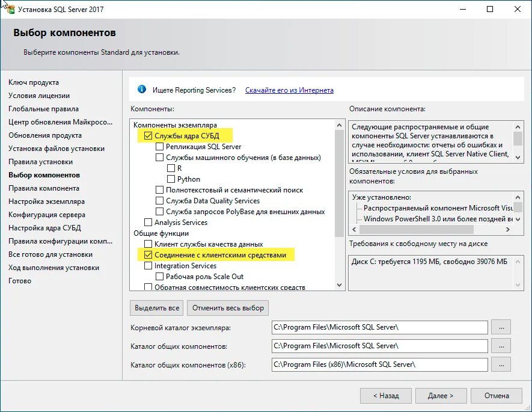
Task: Click the Компоненты экземпляра group label
Action: click(175, 125)
